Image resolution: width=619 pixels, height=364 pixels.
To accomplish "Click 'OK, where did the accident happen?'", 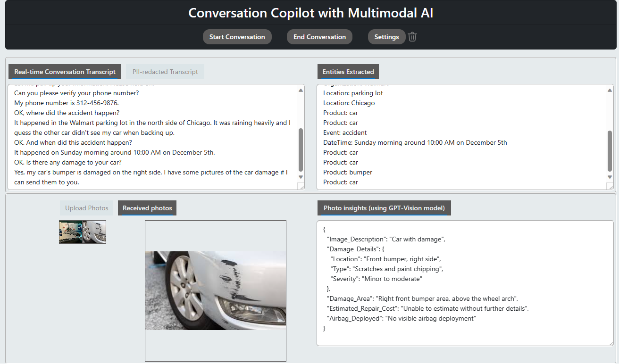I will pyautogui.click(x=67, y=113).
